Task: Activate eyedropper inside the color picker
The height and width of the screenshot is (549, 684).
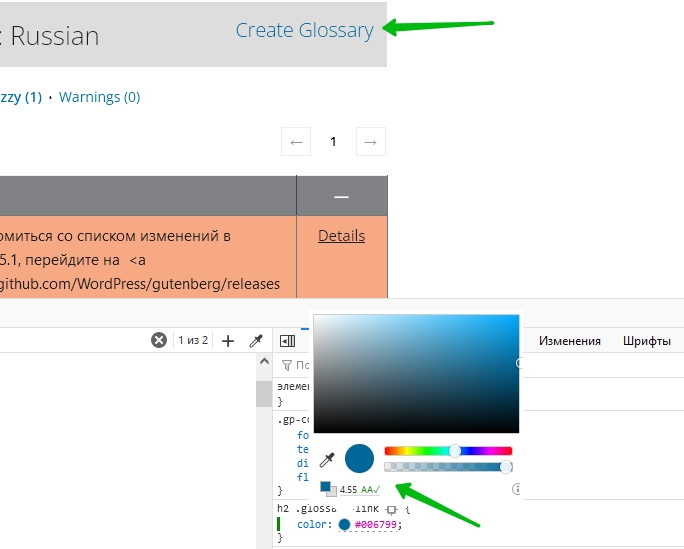Action: point(327,459)
